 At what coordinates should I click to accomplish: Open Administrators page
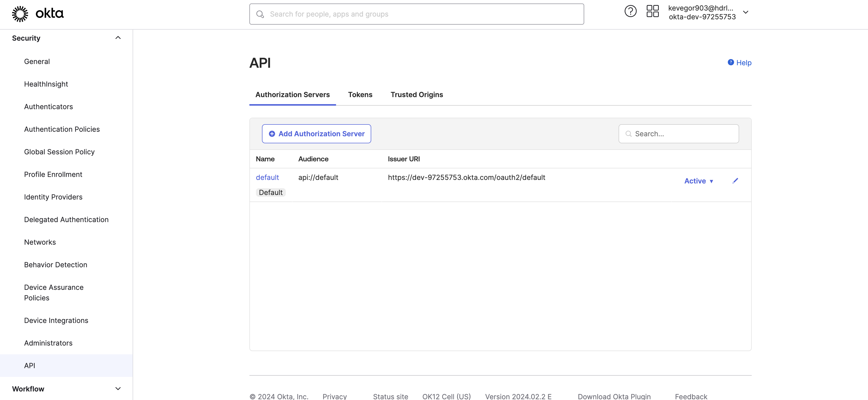click(48, 343)
